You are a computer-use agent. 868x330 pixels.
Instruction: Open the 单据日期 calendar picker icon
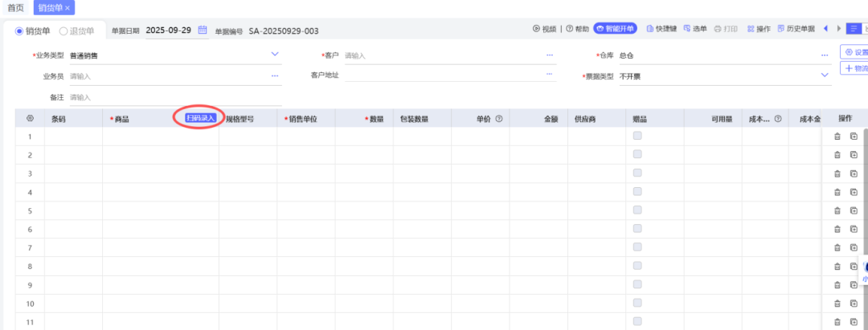click(x=203, y=31)
